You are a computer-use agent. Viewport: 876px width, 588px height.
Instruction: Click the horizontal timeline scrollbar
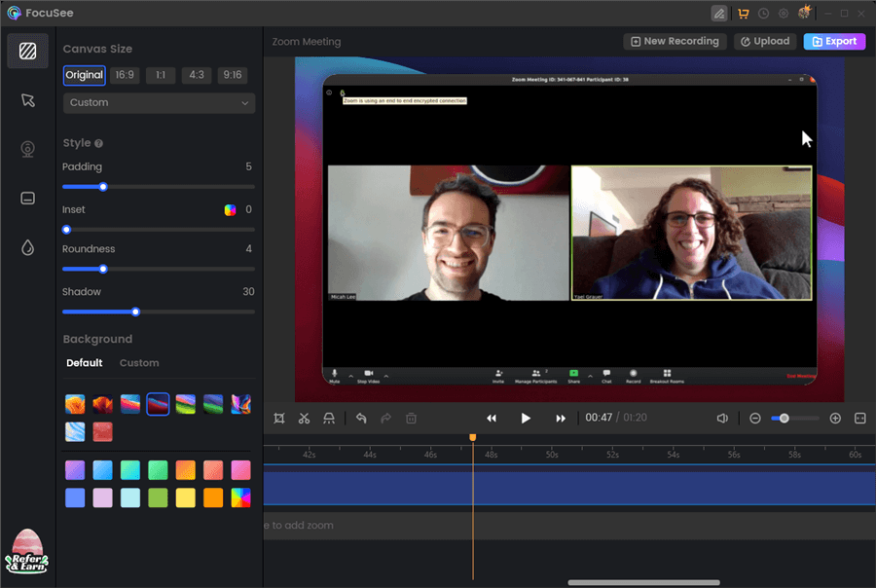point(643,582)
